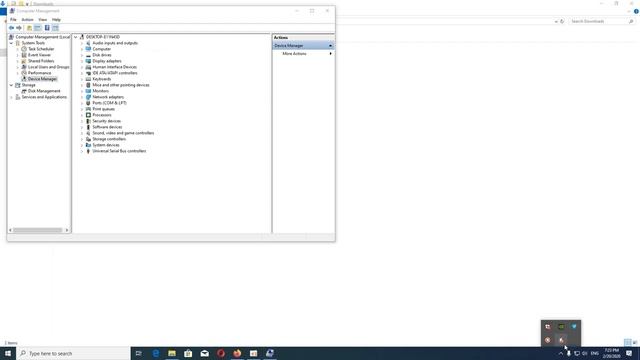
Task: Select Device Manager in the console tree
Action: pos(42,79)
